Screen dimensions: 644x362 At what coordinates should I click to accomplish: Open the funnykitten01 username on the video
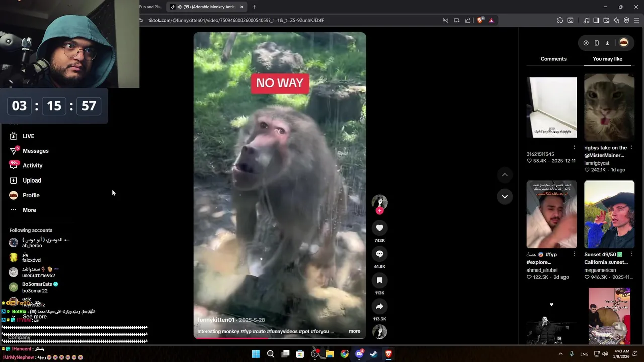click(216, 320)
